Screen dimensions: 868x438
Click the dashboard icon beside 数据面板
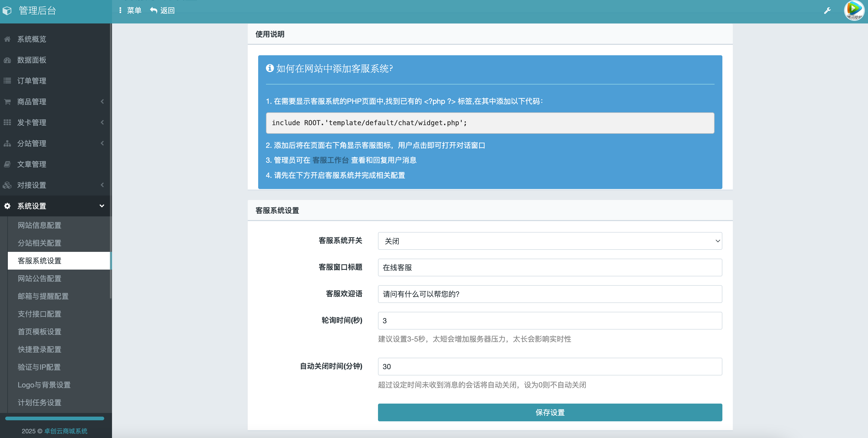(7, 60)
